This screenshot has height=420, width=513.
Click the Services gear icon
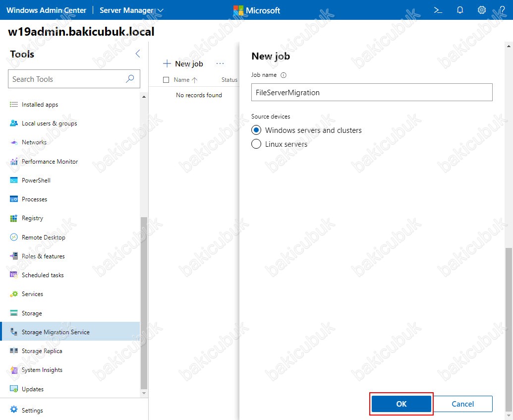pos(14,294)
